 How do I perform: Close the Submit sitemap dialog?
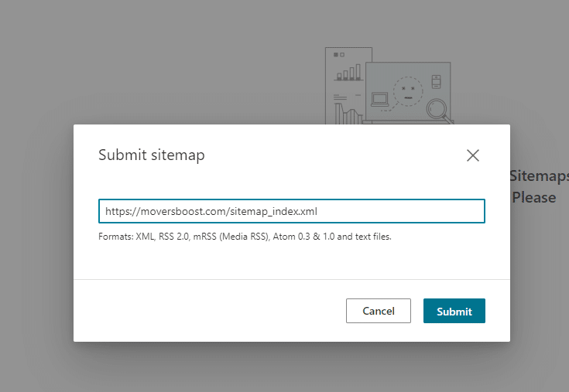(x=473, y=155)
